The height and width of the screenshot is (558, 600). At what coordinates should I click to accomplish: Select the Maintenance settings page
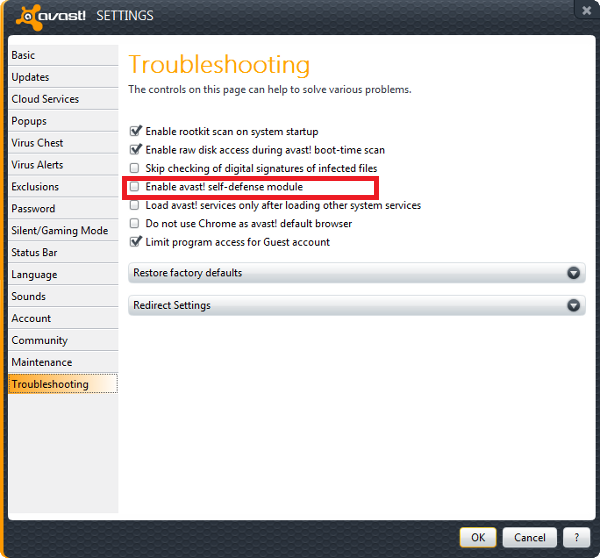pyautogui.click(x=63, y=362)
